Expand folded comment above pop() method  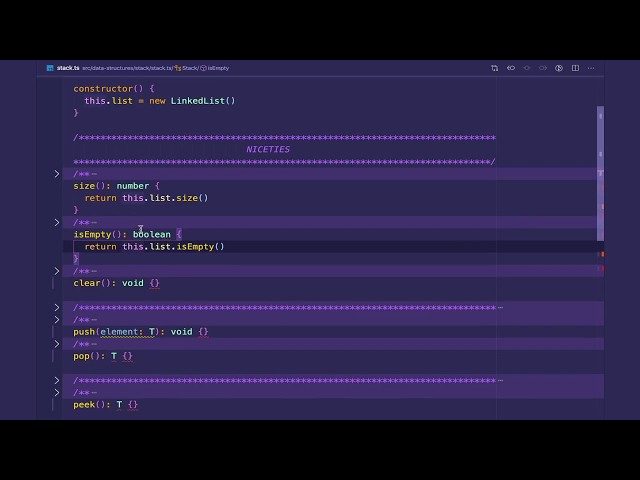(x=57, y=344)
